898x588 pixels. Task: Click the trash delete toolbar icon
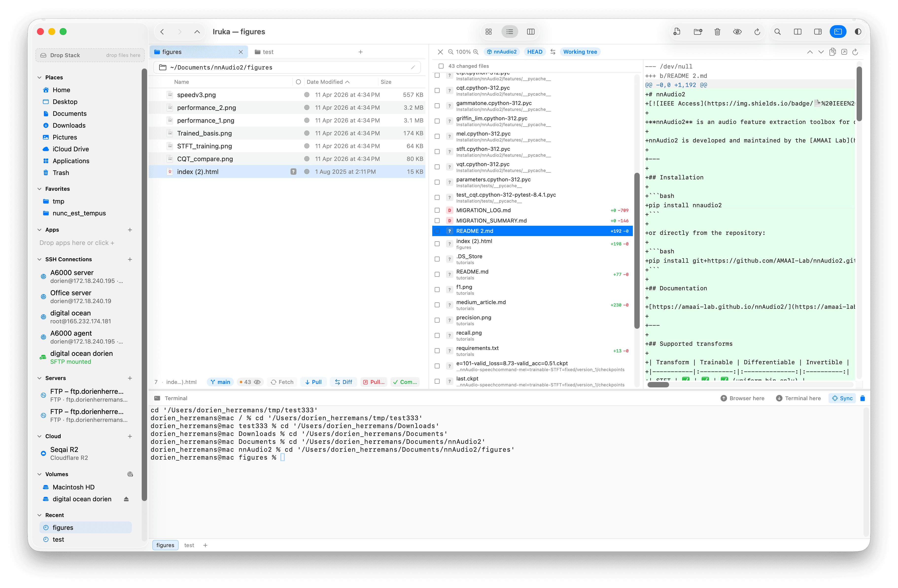coord(717,32)
